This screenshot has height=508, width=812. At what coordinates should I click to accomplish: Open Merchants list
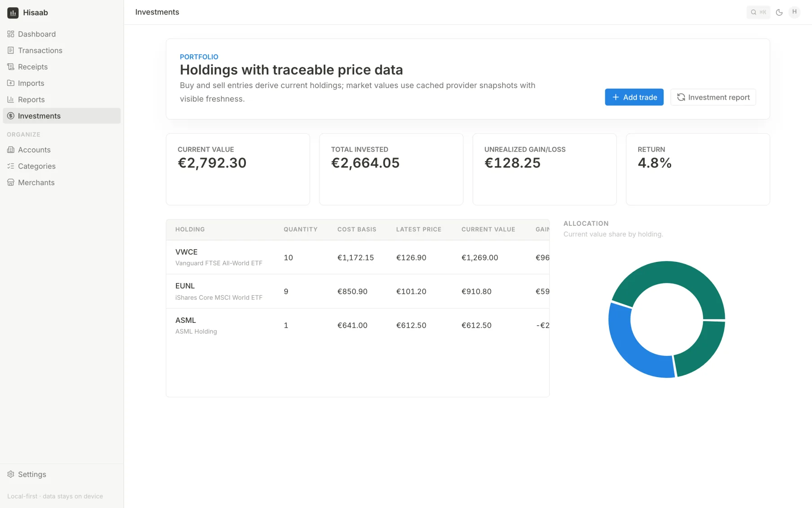[x=62, y=182]
